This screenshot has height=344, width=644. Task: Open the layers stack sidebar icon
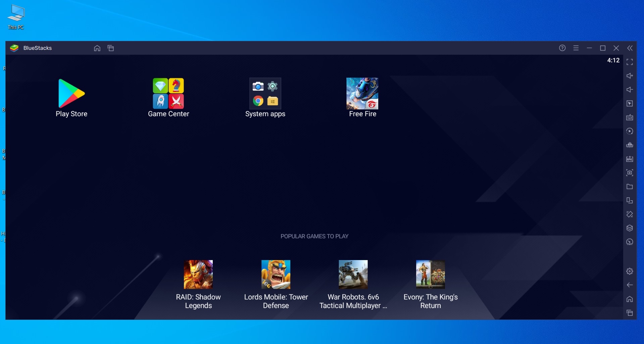pyautogui.click(x=630, y=228)
